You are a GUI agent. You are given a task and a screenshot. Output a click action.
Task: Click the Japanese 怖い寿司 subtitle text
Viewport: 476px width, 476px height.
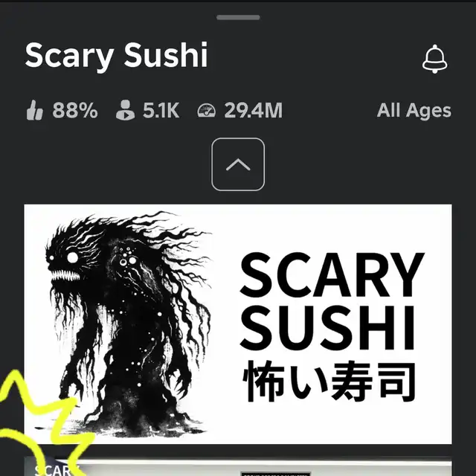(x=329, y=382)
